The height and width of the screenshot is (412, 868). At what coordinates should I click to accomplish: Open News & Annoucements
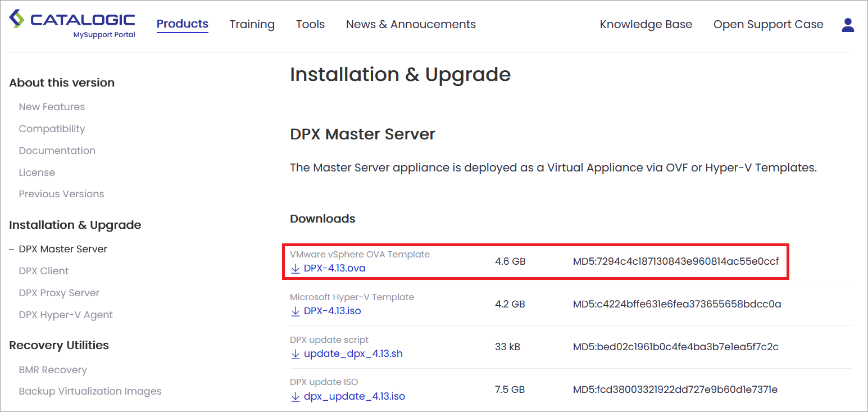coord(411,25)
